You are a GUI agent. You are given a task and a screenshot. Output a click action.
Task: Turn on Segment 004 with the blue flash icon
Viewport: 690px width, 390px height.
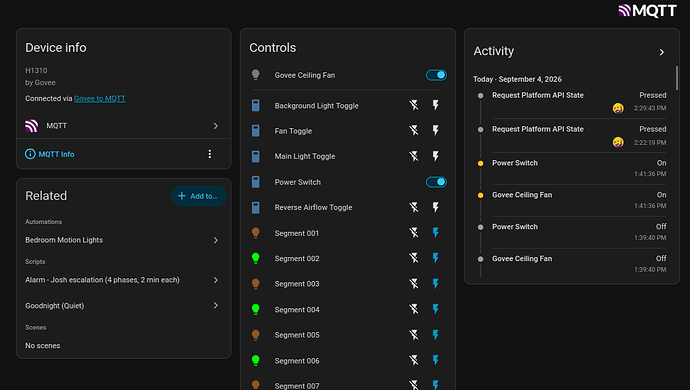[435, 309]
